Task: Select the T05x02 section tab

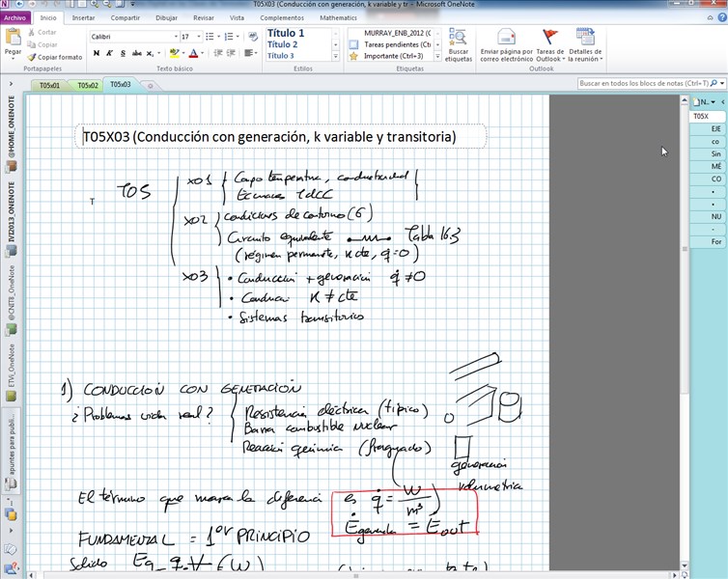Action: coord(87,85)
